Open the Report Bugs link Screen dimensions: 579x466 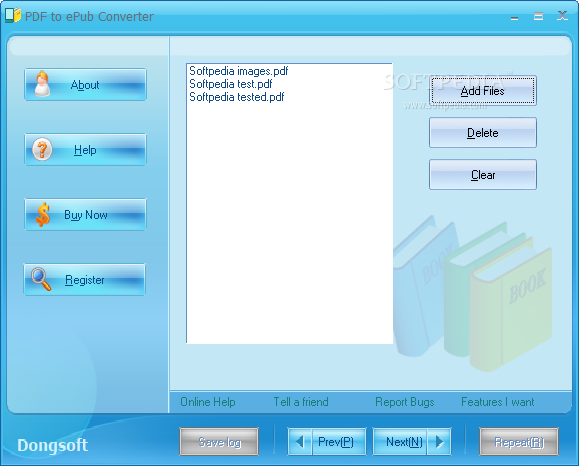pos(405,402)
